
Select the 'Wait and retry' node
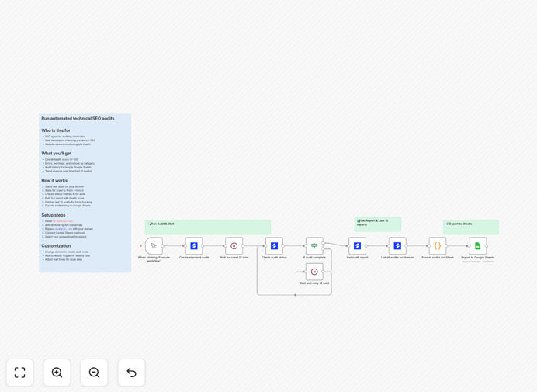tap(314, 272)
